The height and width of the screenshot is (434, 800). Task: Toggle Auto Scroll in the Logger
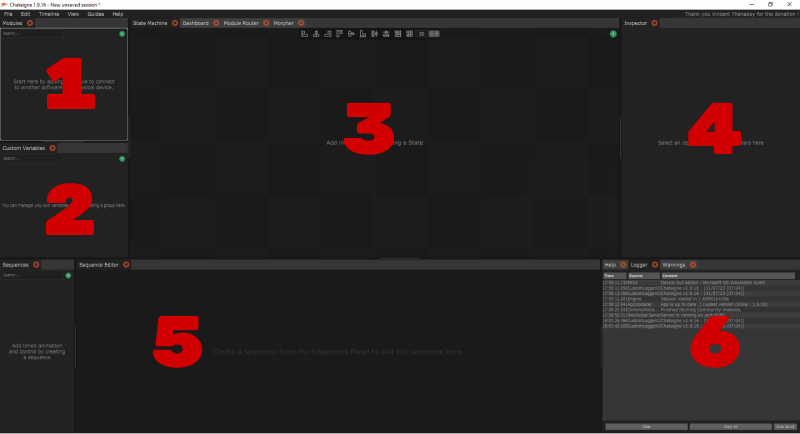pos(783,426)
